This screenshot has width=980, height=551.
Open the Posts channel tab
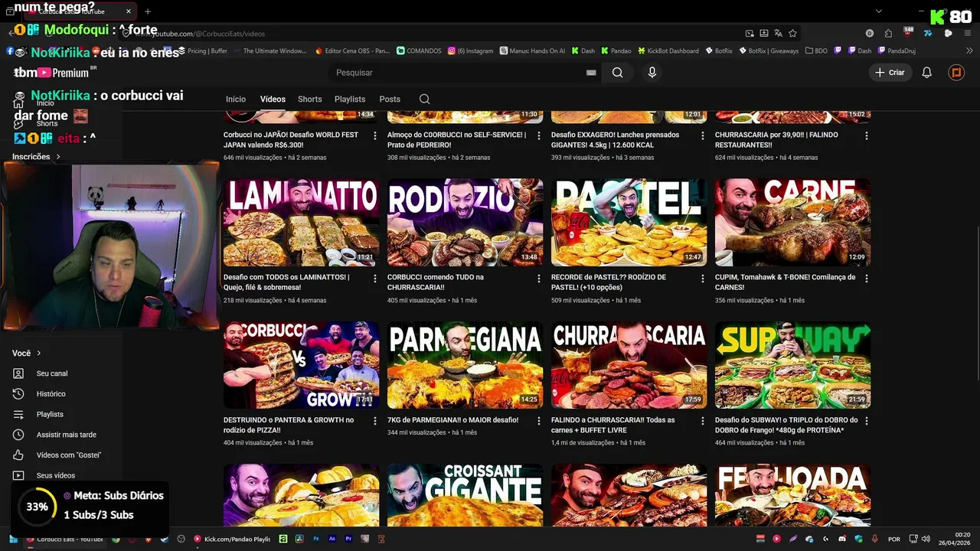coord(390,99)
